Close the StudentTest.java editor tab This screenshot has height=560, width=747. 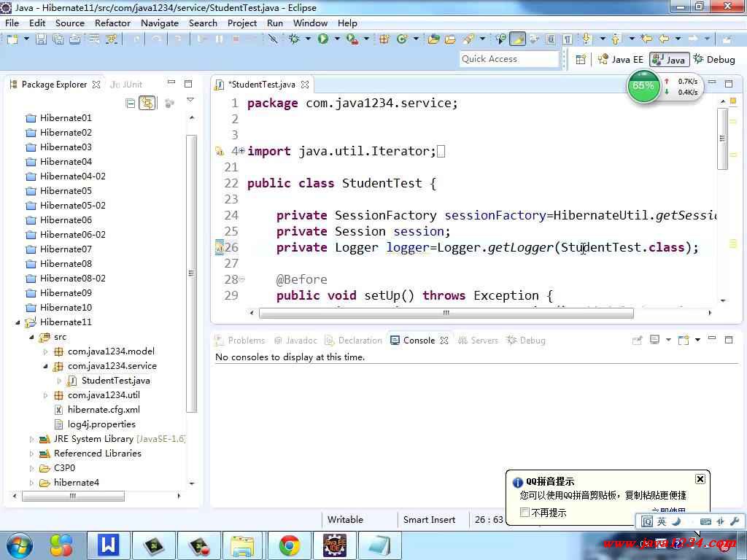[x=305, y=85]
